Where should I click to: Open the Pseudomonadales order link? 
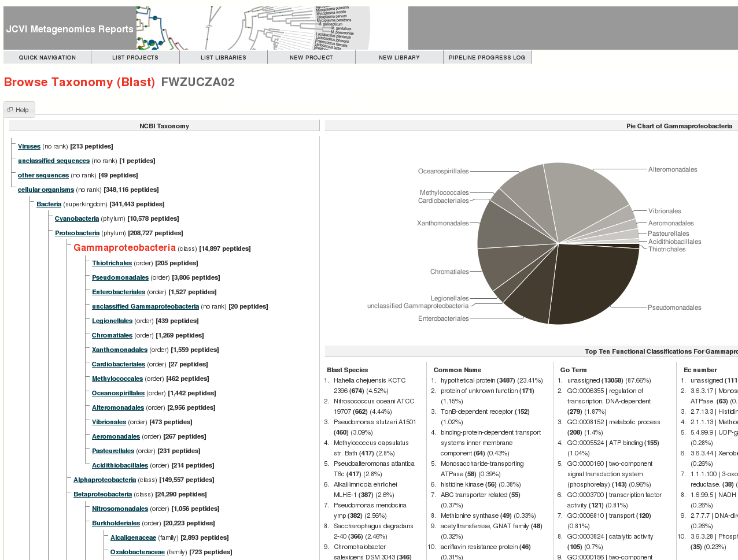(120, 277)
